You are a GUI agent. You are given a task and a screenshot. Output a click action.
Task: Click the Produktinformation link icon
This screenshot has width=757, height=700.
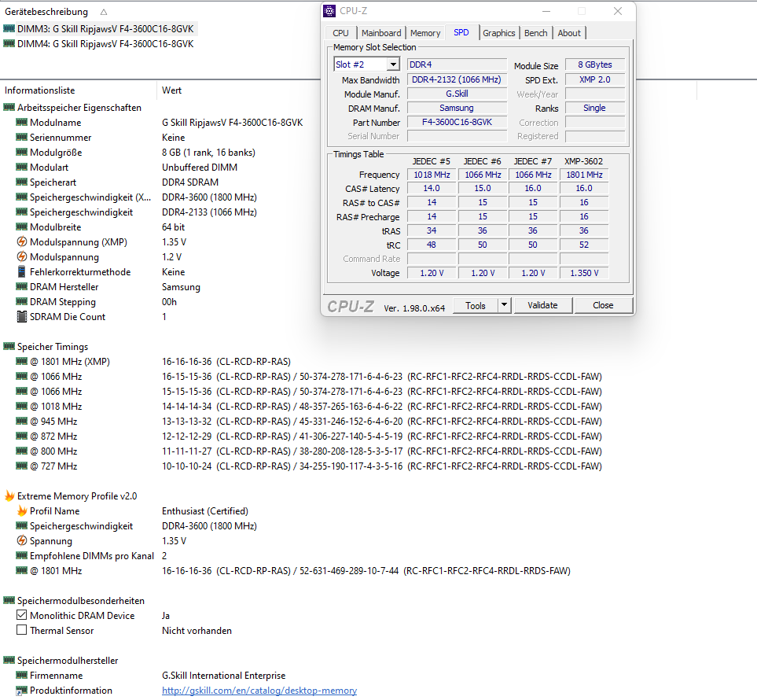pos(21,691)
